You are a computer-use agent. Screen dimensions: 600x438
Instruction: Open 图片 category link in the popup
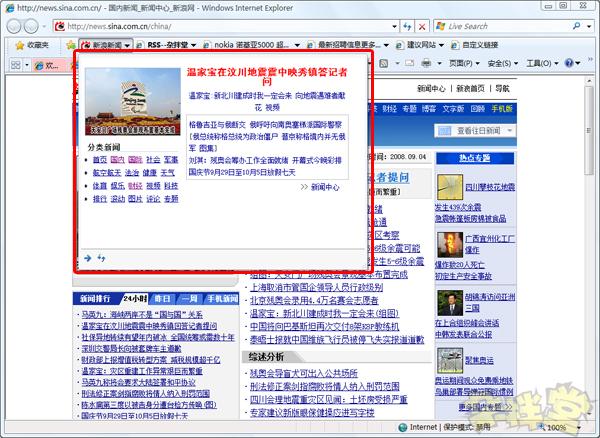[135, 199]
